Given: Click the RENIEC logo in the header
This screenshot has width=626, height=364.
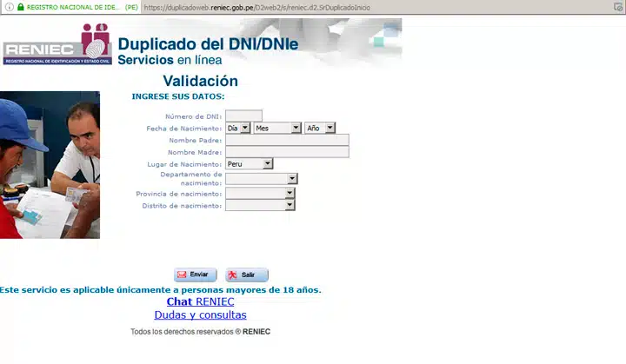Looking at the screenshot, I should point(57,44).
